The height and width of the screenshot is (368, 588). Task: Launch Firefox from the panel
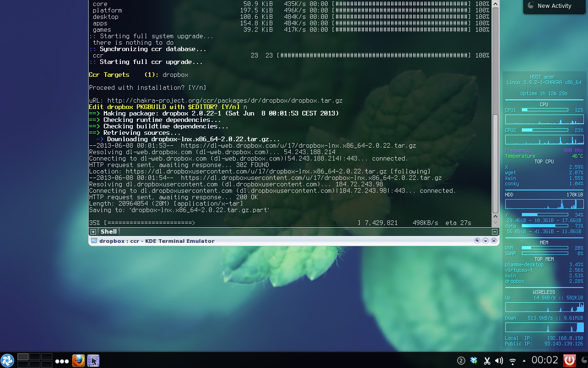click(79, 360)
